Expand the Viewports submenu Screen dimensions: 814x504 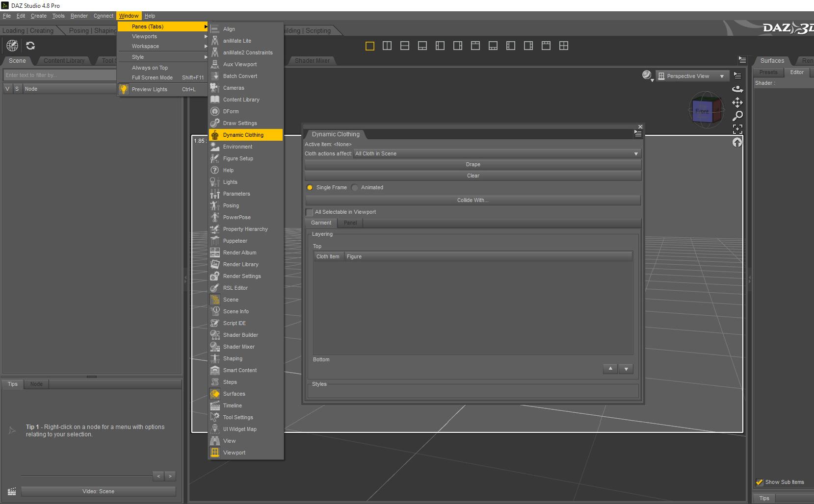[162, 36]
